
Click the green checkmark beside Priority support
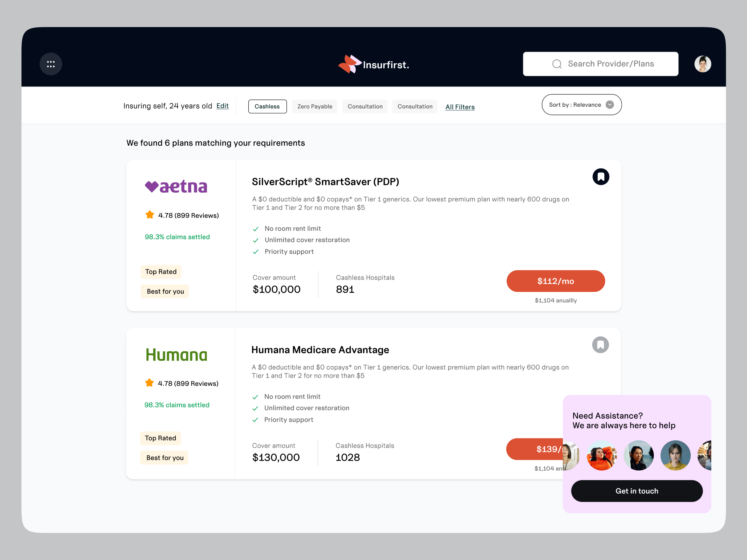tap(256, 252)
